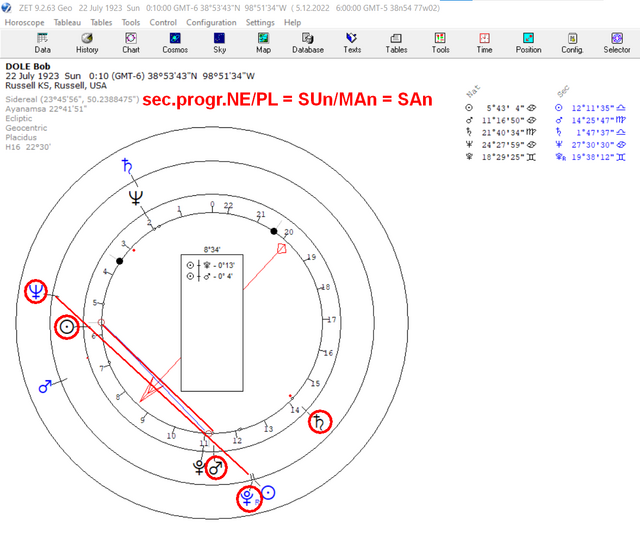Click progressed Saturn position 1°47'37" row
The image size is (640, 545).
590,133
